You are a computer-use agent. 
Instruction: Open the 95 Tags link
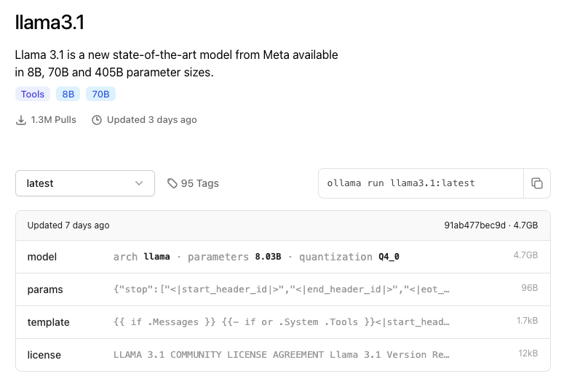pyautogui.click(x=193, y=183)
